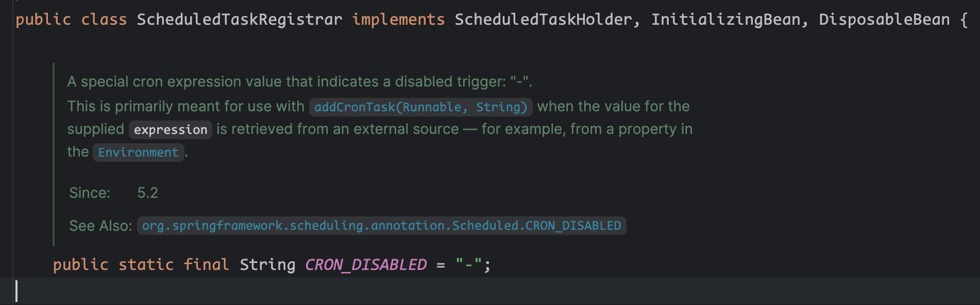
Task: Place cursor on the final keyword
Action: (206, 265)
